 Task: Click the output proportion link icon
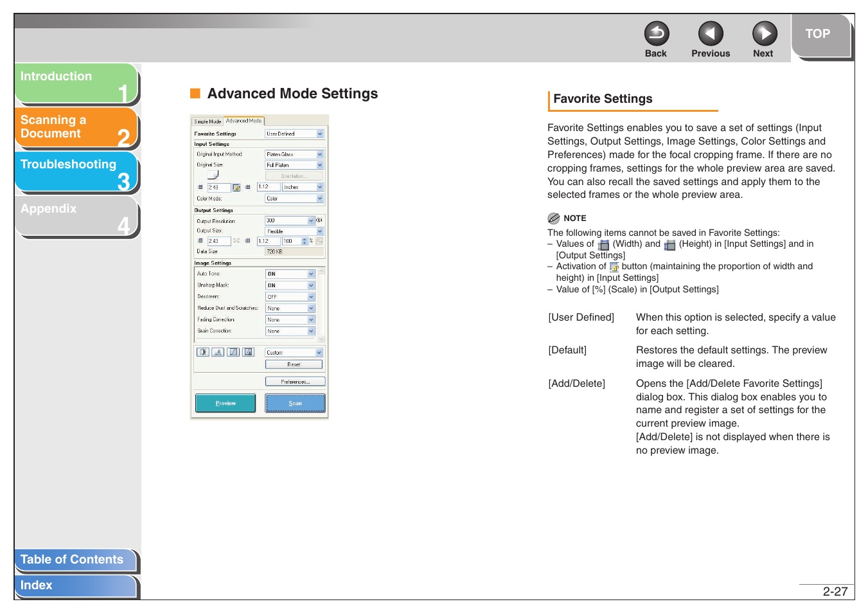(236, 241)
